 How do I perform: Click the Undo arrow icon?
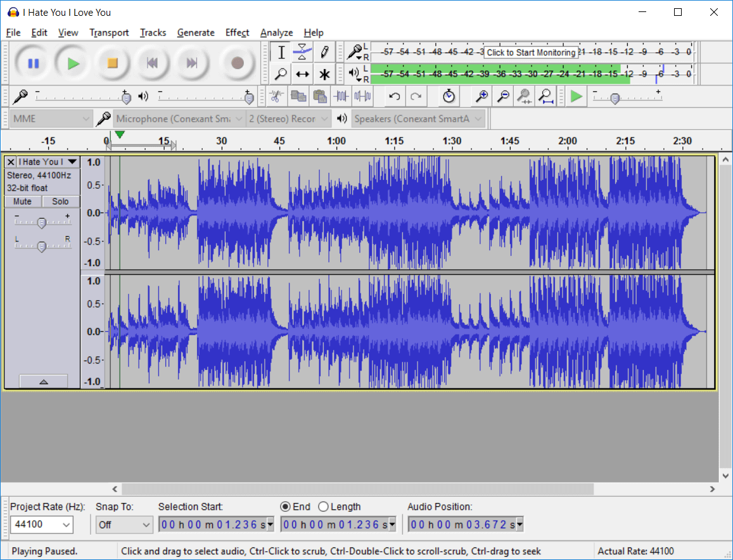pyautogui.click(x=395, y=97)
